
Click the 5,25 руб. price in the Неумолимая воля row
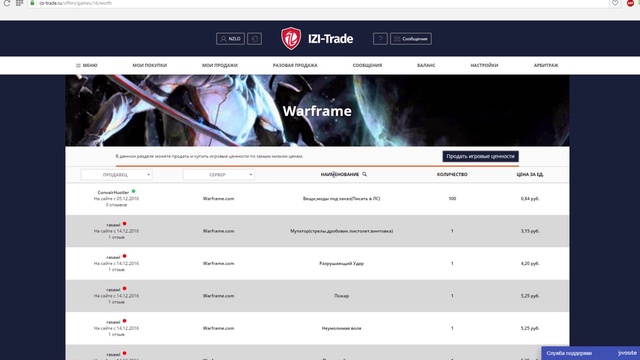[x=530, y=328]
